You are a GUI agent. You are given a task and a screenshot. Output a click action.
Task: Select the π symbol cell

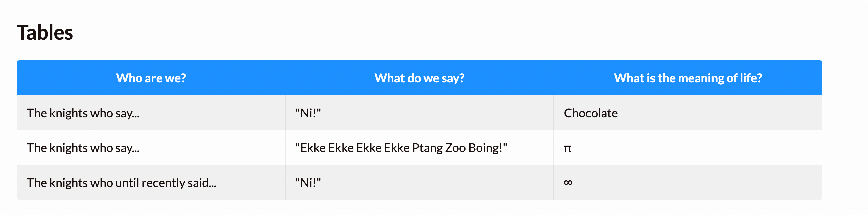pos(688,148)
